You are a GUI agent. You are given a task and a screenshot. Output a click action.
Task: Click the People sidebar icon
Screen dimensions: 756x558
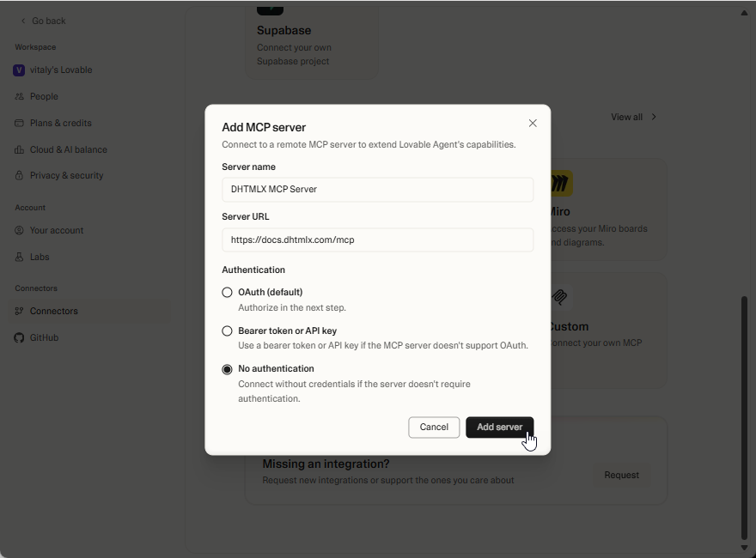[19, 96]
